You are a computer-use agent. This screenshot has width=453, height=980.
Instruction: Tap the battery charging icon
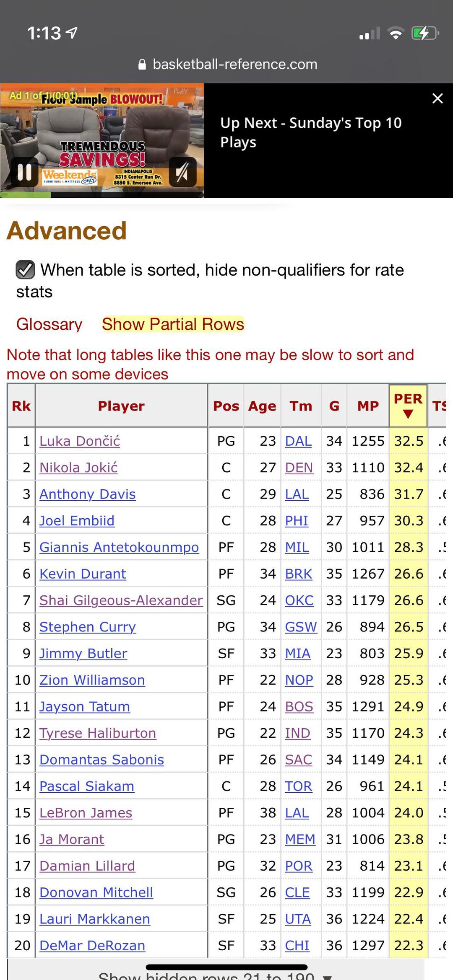tap(424, 33)
